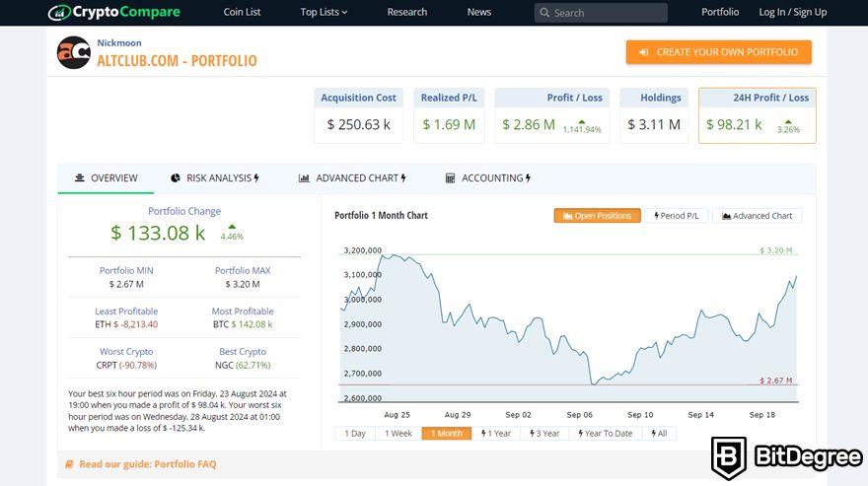Click the Portfolio 1 Month Chart title
The image size is (868, 486).
381,215
